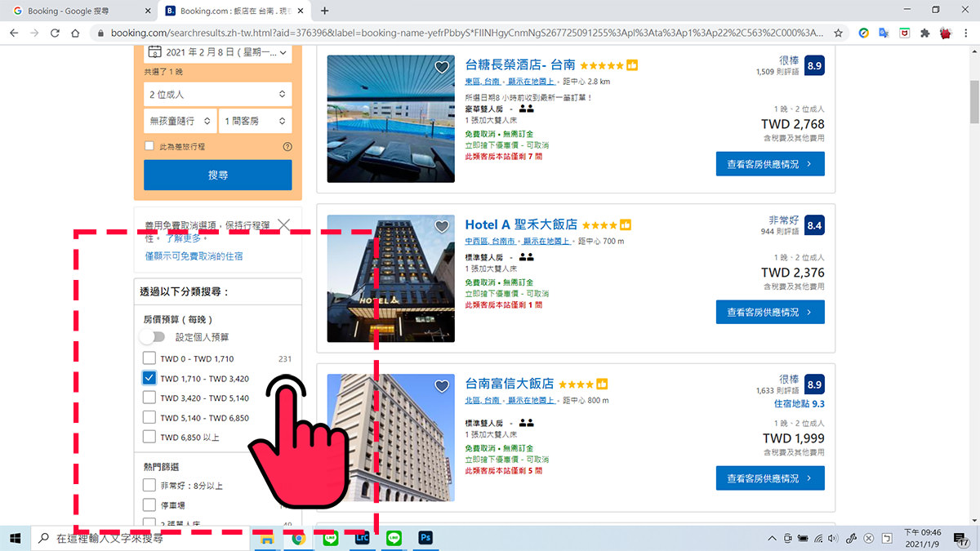Expand the 2 位成人 guest selector
The image size is (980, 551).
(x=217, y=94)
